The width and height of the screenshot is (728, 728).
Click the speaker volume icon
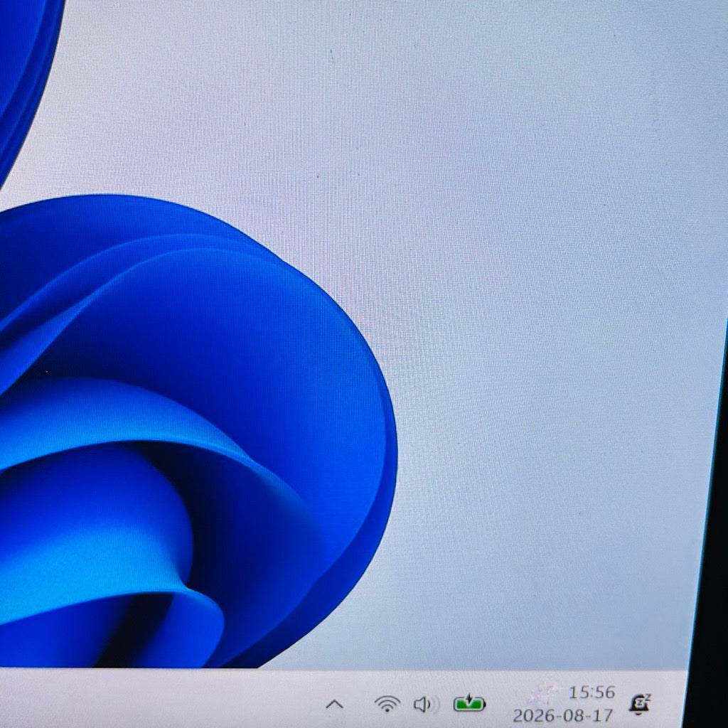[424, 705]
